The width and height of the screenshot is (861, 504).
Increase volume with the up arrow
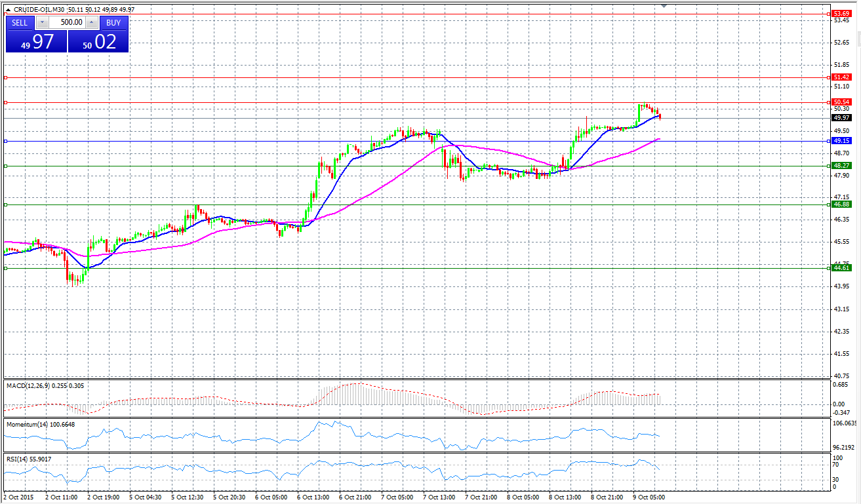pos(91,22)
